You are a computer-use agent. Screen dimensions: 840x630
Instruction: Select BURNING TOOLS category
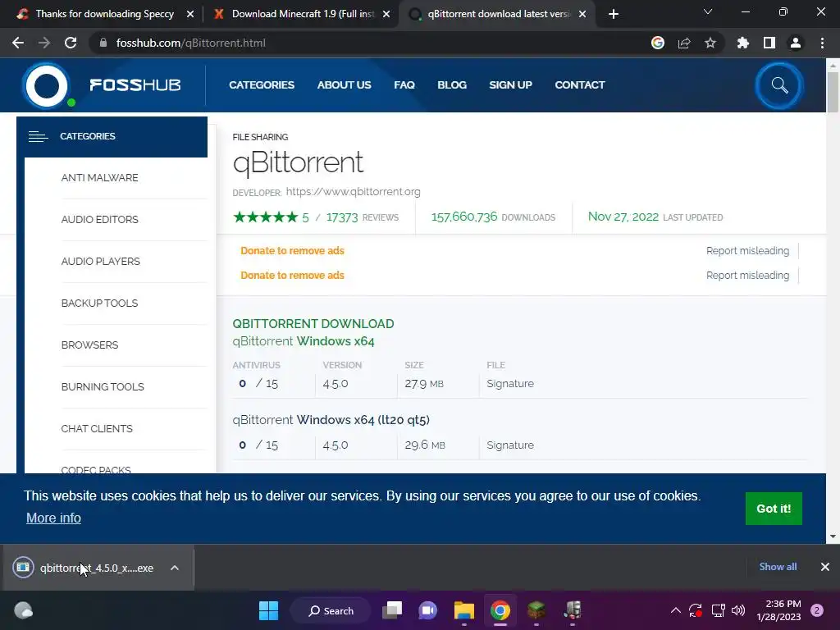pos(103,387)
